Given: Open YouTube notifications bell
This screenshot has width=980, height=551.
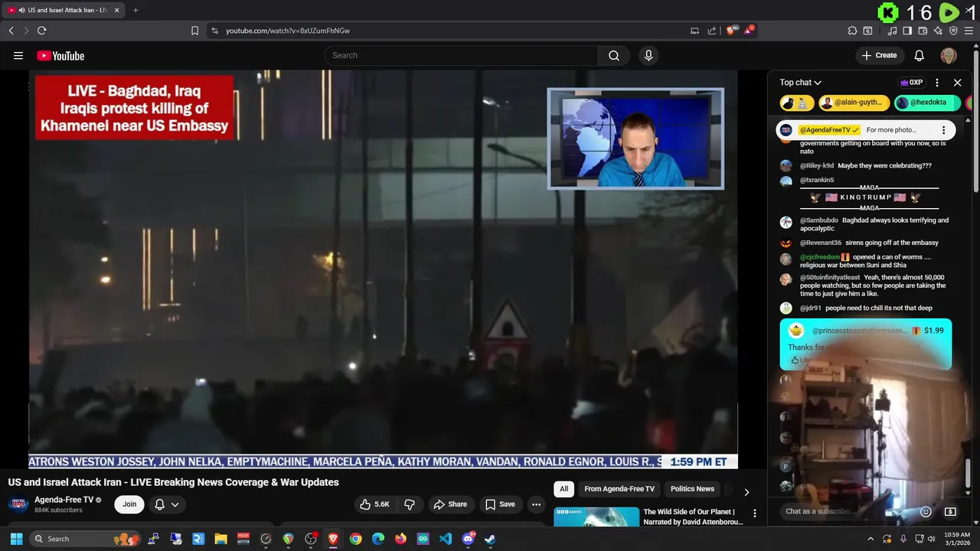Looking at the screenshot, I should pyautogui.click(x=920, y=55).
